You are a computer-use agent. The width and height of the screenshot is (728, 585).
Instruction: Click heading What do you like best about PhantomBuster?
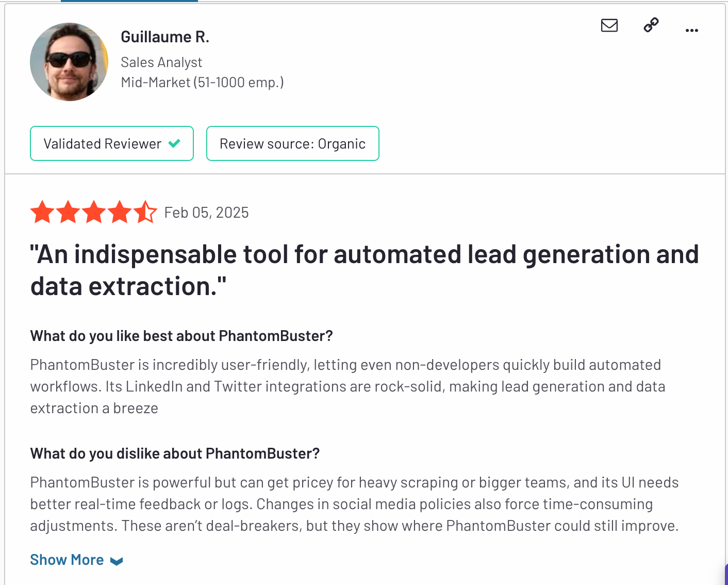click(181, 336)
